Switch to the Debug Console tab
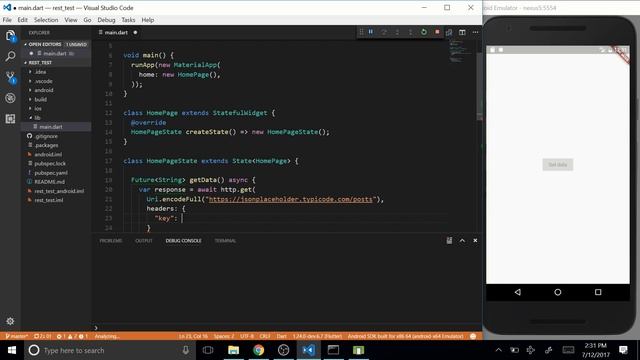640x360 pixels. click(183, 241)
